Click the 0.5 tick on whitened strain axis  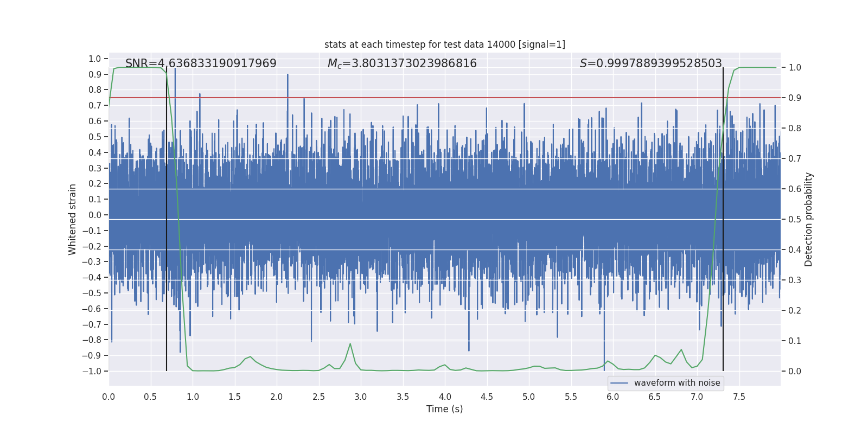pyautogui.click(x=95, y=137)
